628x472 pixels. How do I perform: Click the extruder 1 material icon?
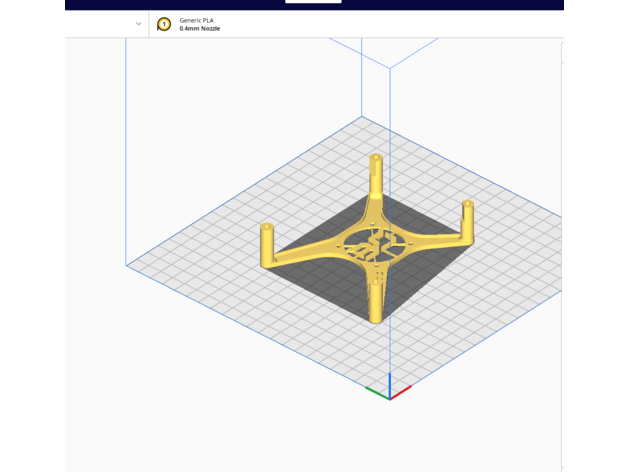[x=164, y=24]
